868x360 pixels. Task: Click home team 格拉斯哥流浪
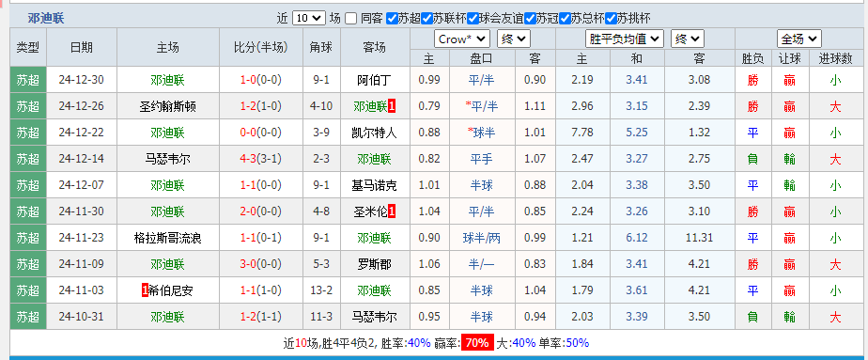click(168, 238)
